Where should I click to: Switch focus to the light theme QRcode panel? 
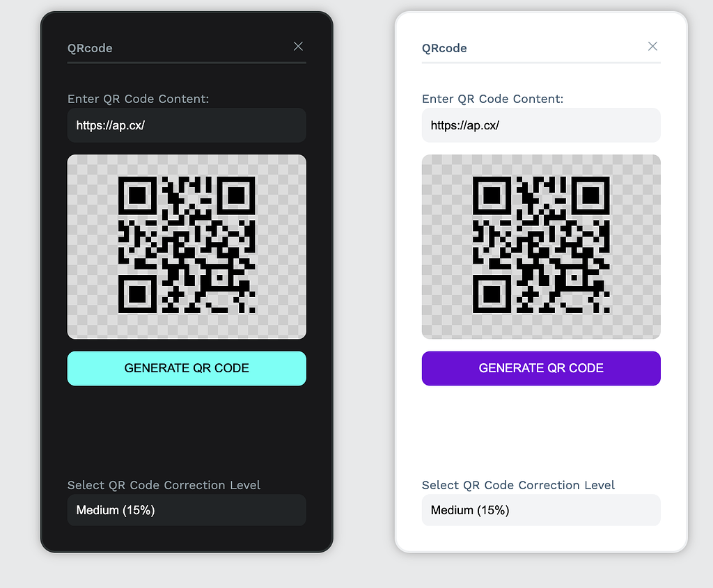(x=541, y=431)
